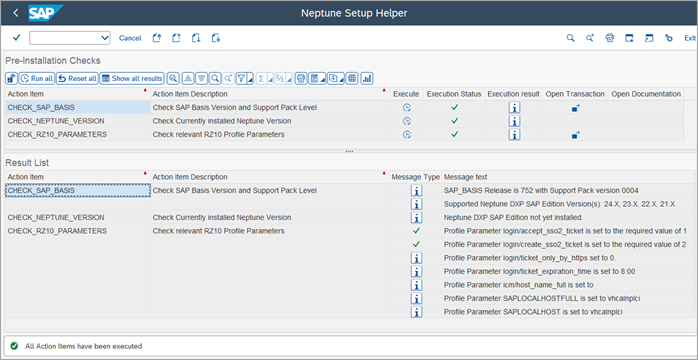Screen dimensions: 698x360
Task: Open the transaction command dropdown
Action: (105, 38)
